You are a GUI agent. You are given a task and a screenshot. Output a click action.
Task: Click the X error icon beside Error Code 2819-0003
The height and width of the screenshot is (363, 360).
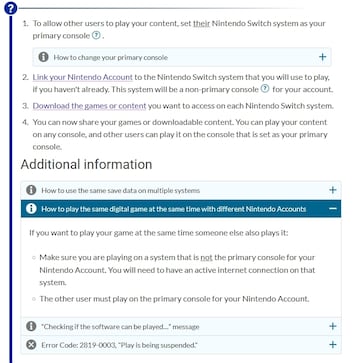point(31,344)
